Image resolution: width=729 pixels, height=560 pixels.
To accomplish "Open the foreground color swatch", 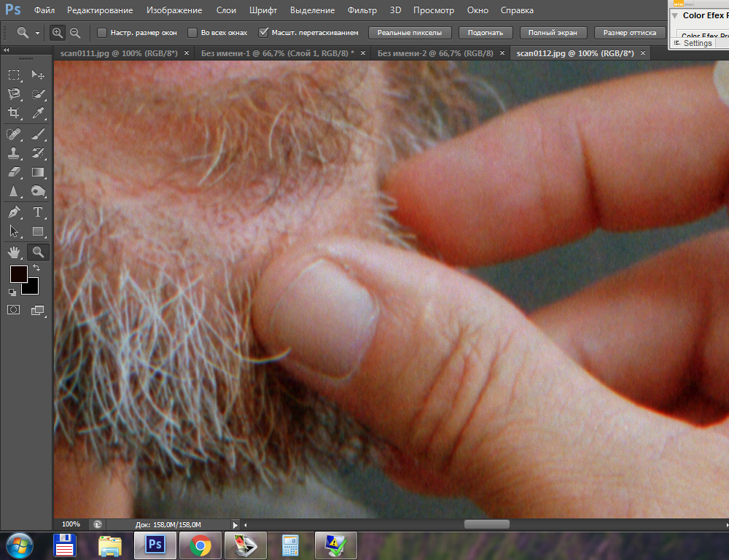I will 17,274.
